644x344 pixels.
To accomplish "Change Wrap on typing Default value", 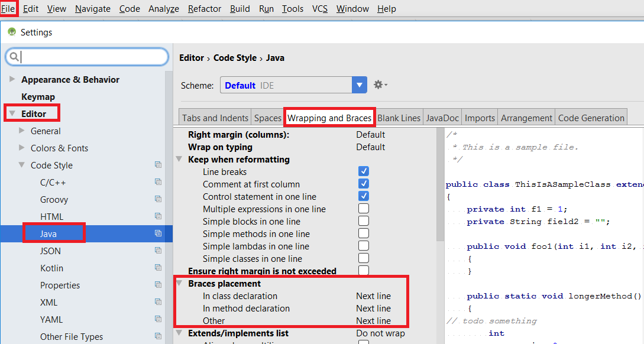I will pos(370,147).
